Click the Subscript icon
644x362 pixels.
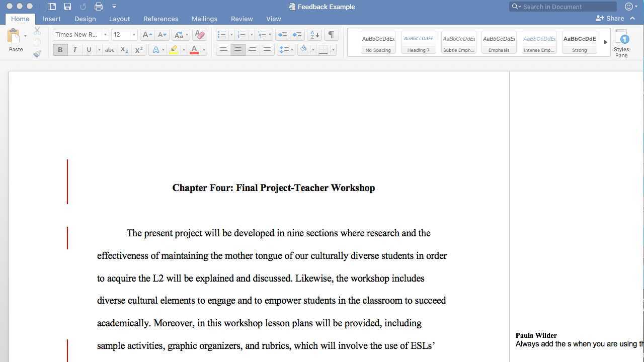(x=124, y=49)
